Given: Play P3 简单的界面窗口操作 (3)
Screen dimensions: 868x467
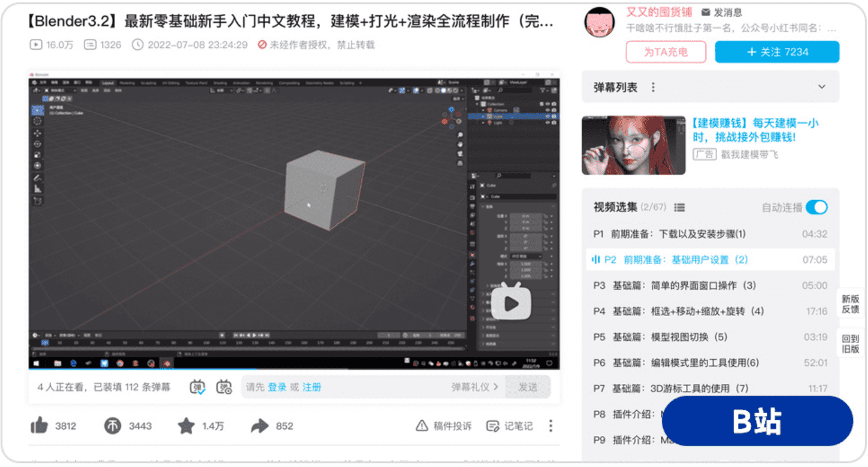Looking at the screenshot, I should click(710, 286).
